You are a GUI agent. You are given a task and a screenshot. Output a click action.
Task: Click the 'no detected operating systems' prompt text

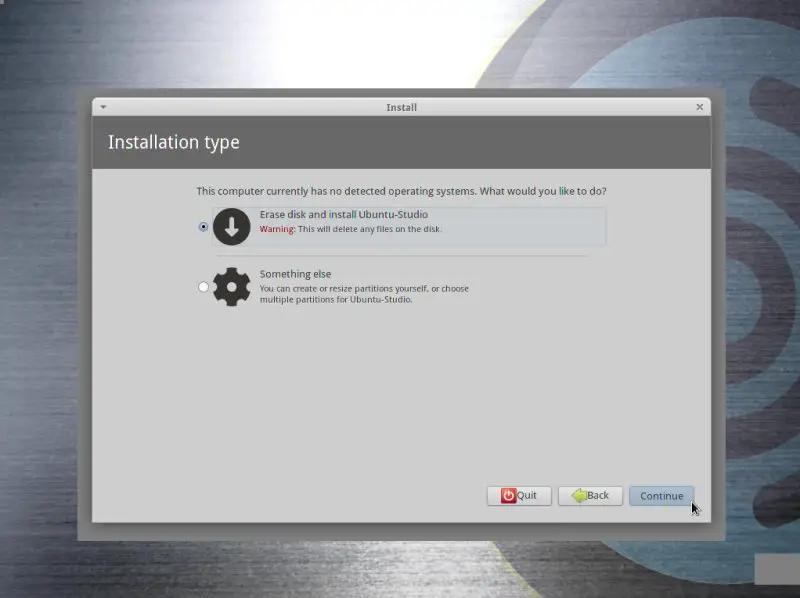[402, 191]
